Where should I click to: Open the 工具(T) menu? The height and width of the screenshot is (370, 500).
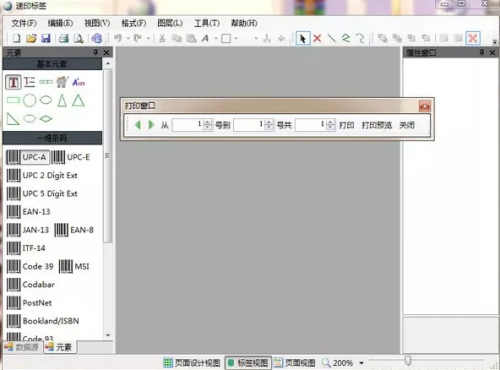[207, 23]
